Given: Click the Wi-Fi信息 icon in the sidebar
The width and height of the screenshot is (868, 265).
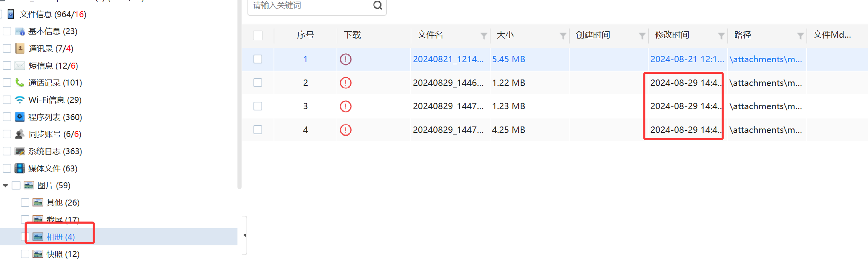Looking at the screenshot, I should (x=20, y=100).
